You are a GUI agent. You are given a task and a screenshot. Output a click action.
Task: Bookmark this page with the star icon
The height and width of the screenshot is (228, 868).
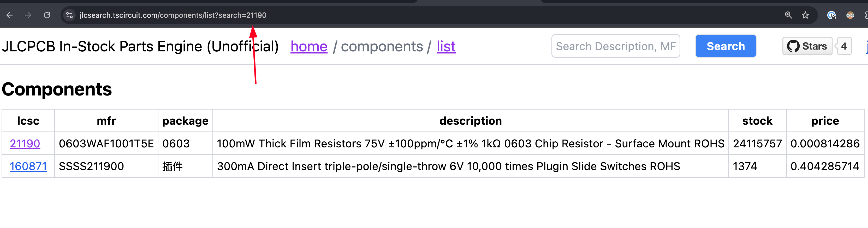click(805, 15)
